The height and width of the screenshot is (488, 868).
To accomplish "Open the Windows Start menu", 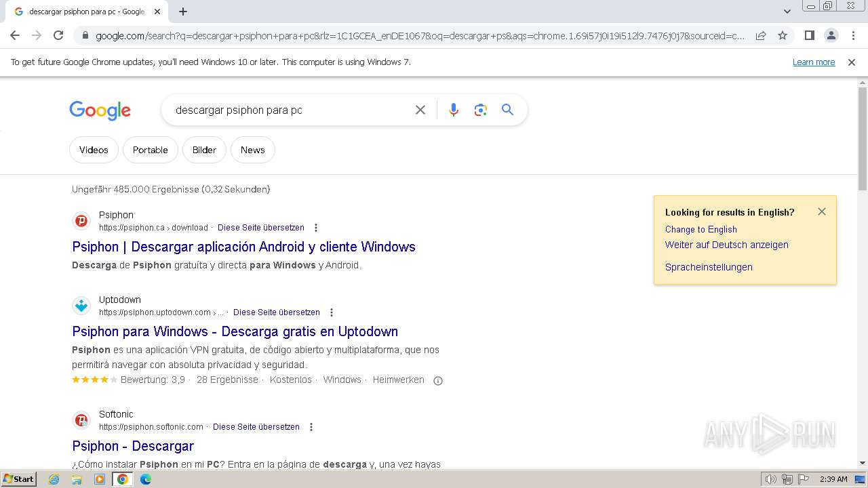I will click(18, 479).
